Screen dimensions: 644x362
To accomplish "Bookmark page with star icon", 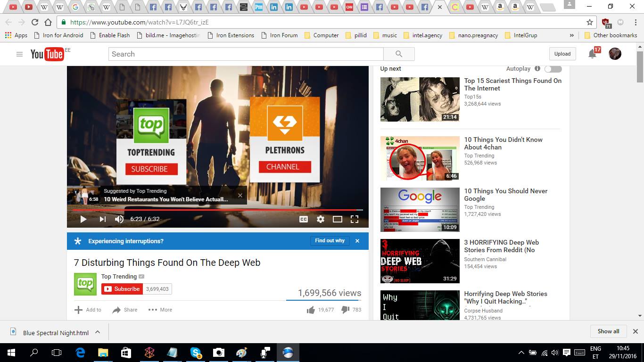I will pyautogui.click(x=589, y=22).
